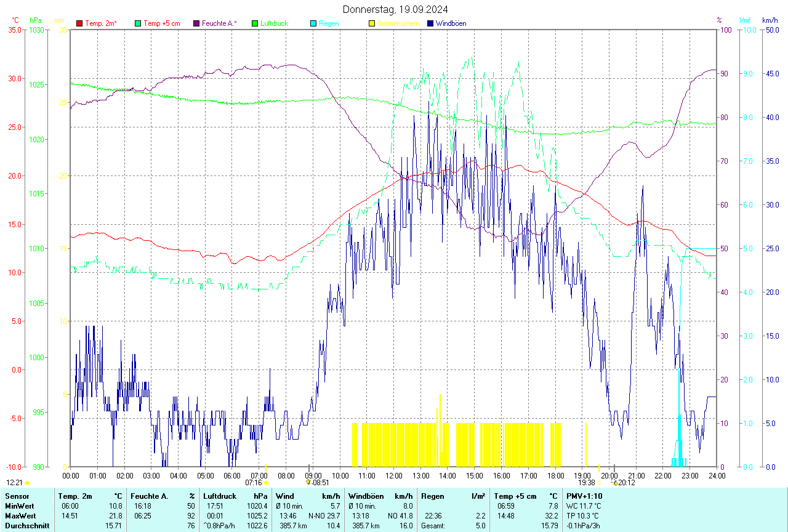Click the Gesamt: rain total label
Screen dimensions: 788x532
pos(433,526)
